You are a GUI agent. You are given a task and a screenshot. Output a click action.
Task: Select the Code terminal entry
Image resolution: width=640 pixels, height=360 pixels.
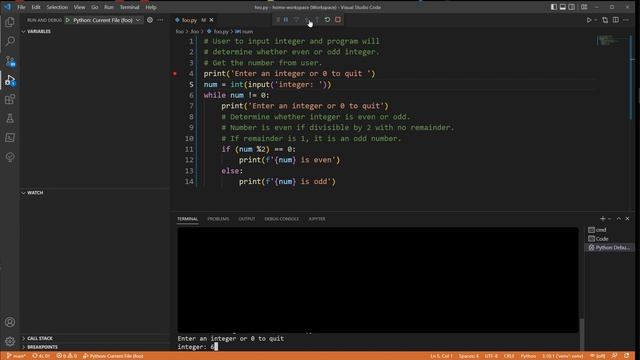(610, 239)
